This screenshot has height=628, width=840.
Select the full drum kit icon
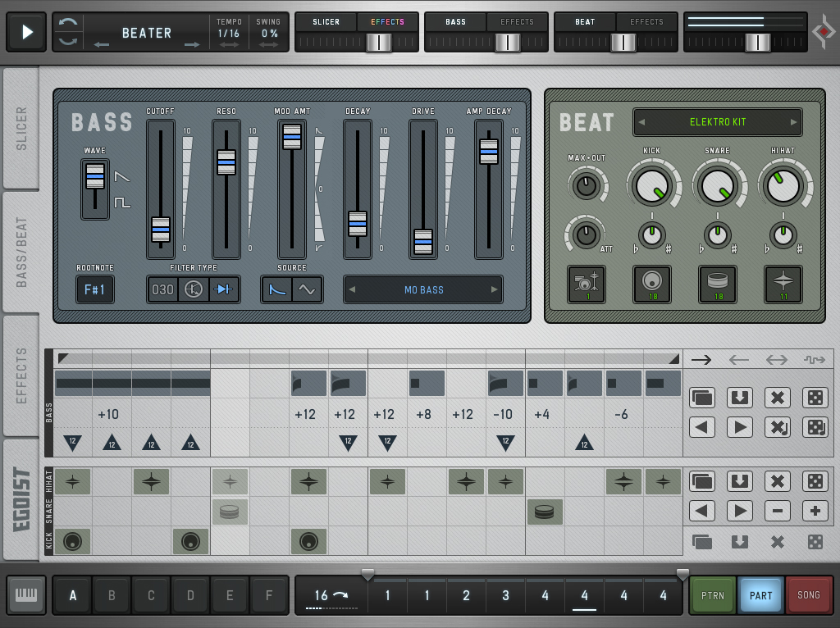point(587,284)
